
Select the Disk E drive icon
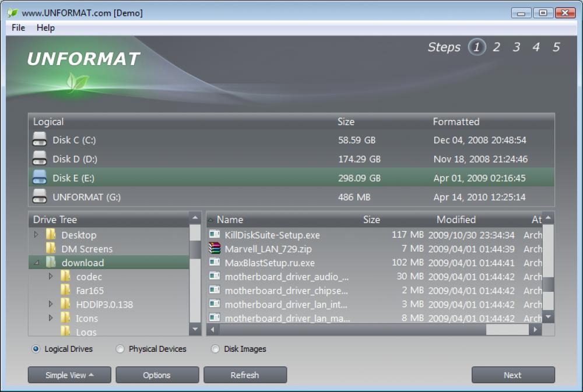coord(39,177)
